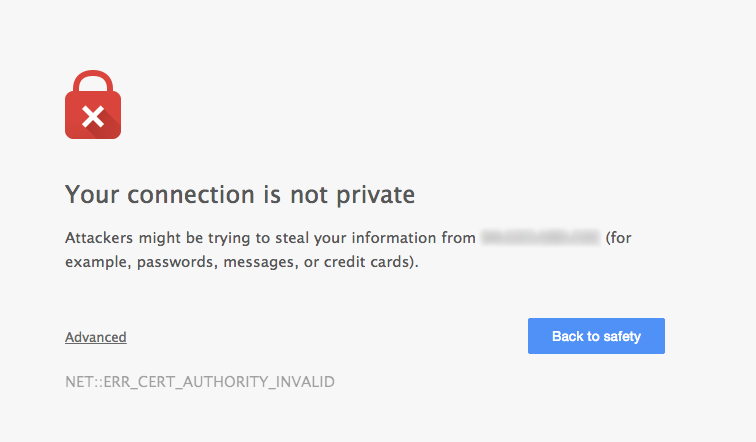Click 'credit cards' in the warning text
The width and height of the screenshot is (756, 442).
tap(366, 262)
